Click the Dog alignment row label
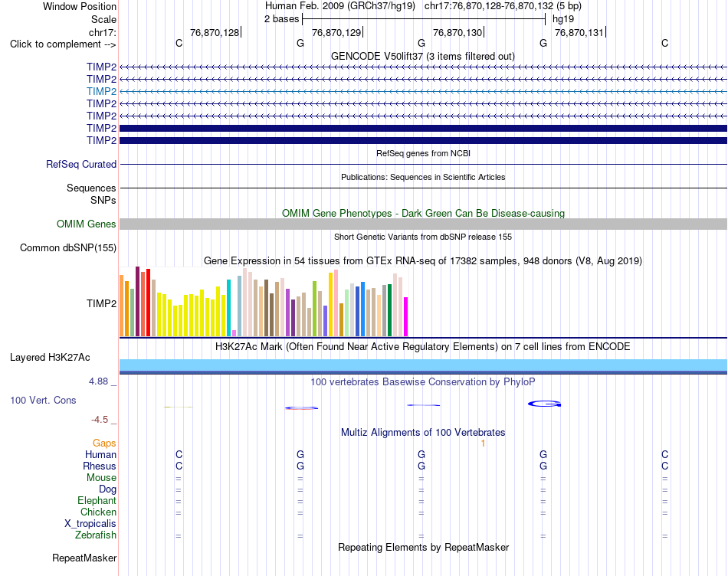This screenshot has width=728, height=576. [108, 489]
